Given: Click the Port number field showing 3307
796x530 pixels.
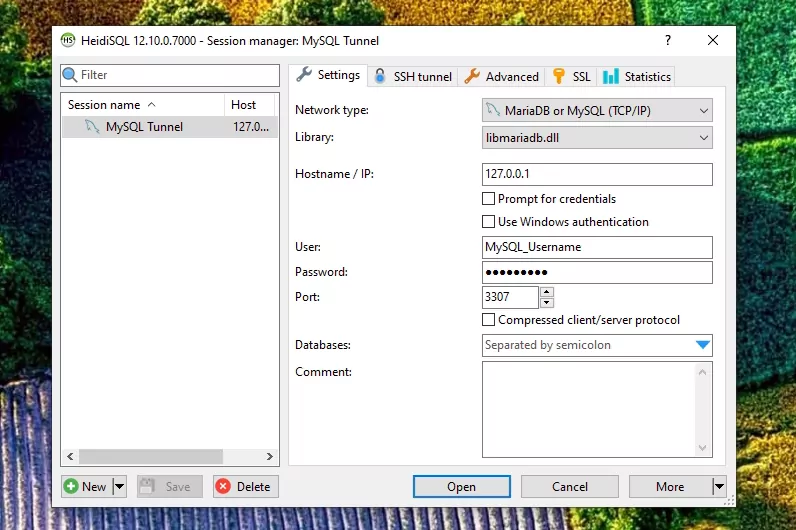Looking at the screenshot, I should pyautogui.click(x=510, y=297).
